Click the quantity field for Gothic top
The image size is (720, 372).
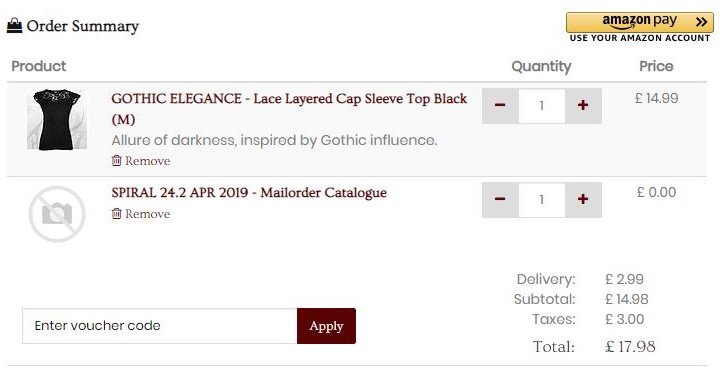(542, 106)
